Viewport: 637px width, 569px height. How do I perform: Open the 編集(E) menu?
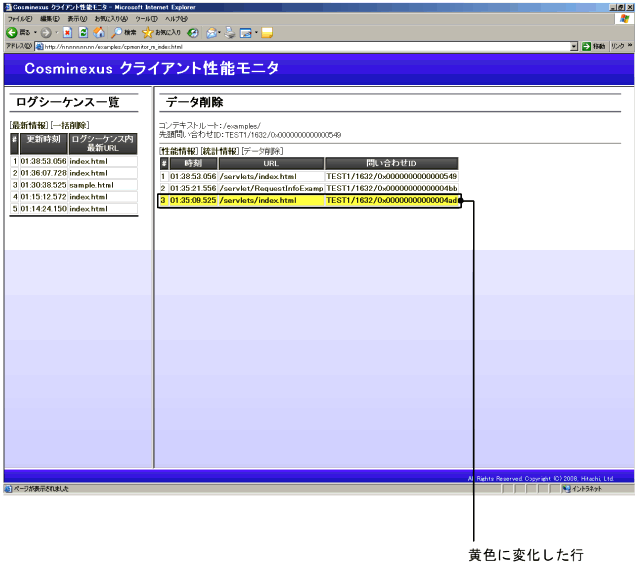50,19
